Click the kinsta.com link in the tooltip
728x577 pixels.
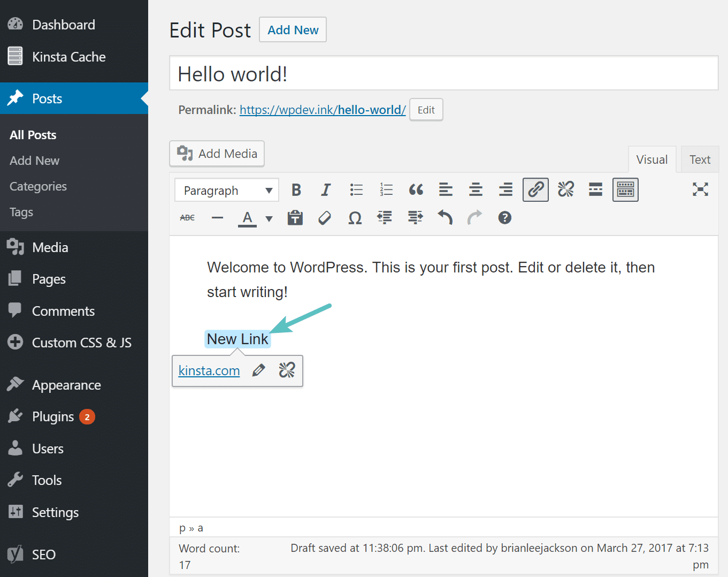tap(209, 370)
